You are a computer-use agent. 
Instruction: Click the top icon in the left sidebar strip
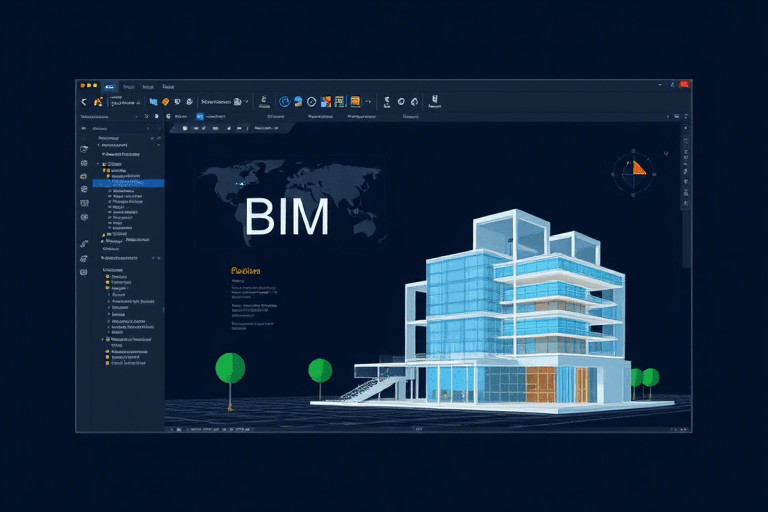coord(84,148)
